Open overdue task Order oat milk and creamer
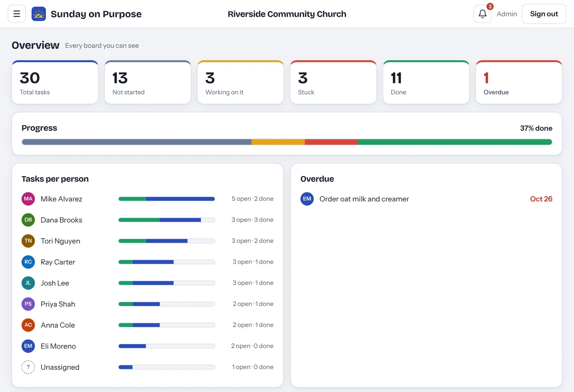574x392 pixels. [364, 199]
